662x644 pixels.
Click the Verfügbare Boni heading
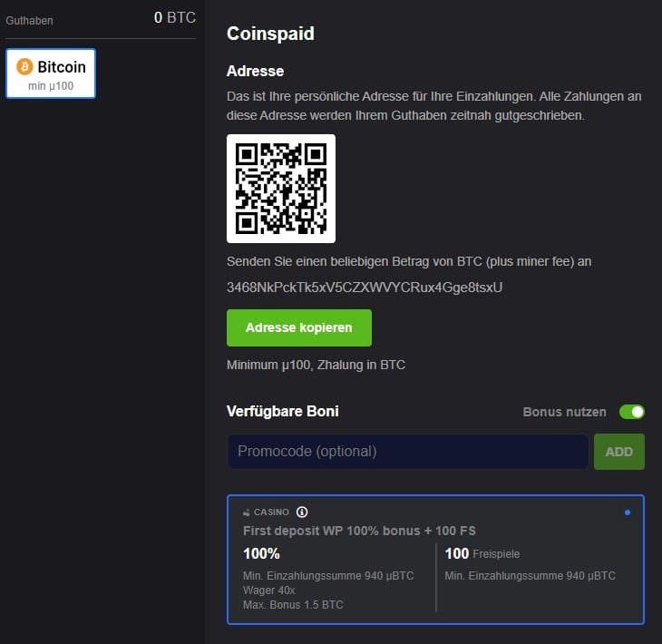282,412
